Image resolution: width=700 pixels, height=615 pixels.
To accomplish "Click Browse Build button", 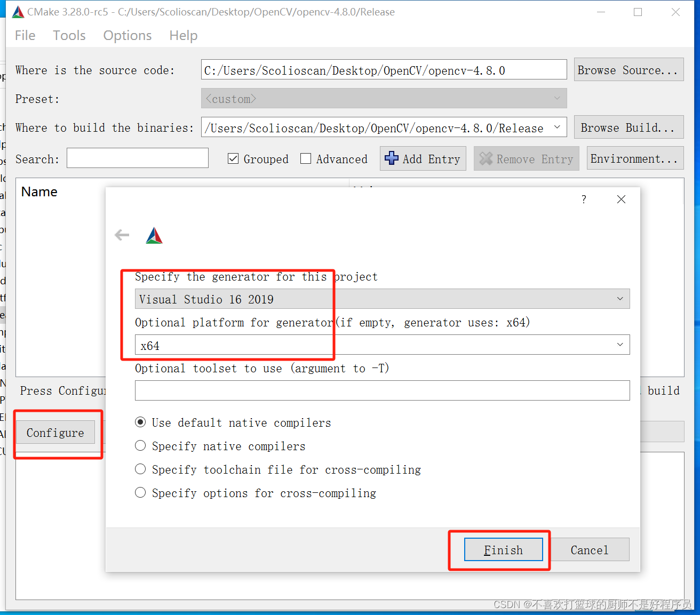I will [x=629, y=127].
